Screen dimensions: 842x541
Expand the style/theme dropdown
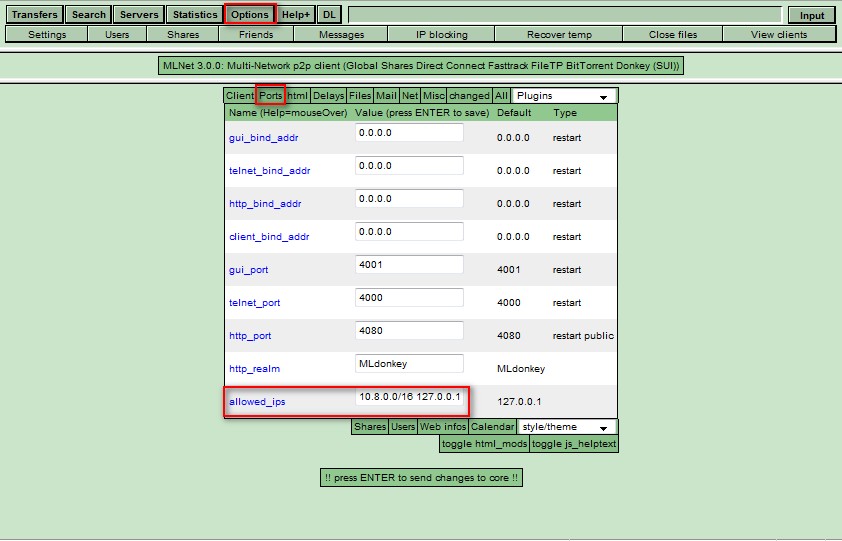563,427
